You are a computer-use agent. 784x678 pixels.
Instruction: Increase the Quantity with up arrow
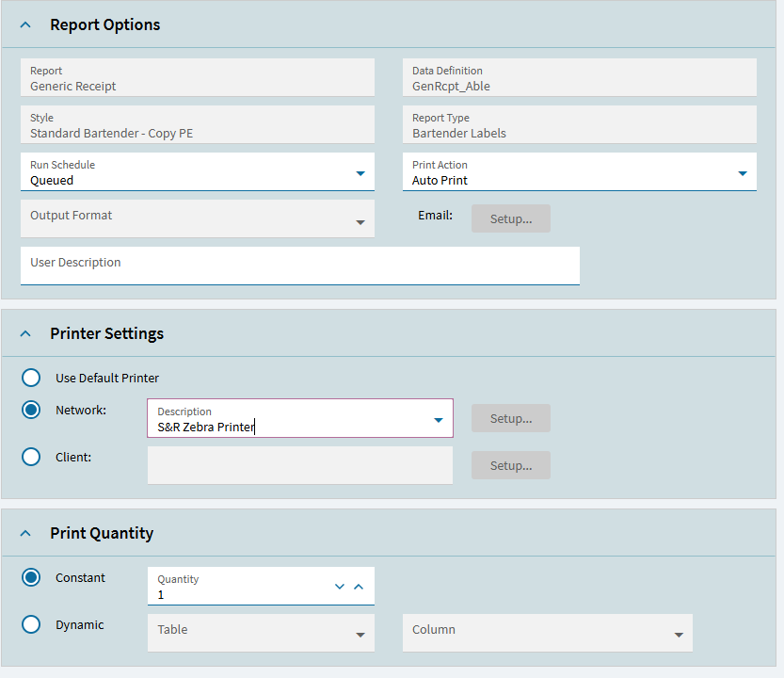pos(358,587)
